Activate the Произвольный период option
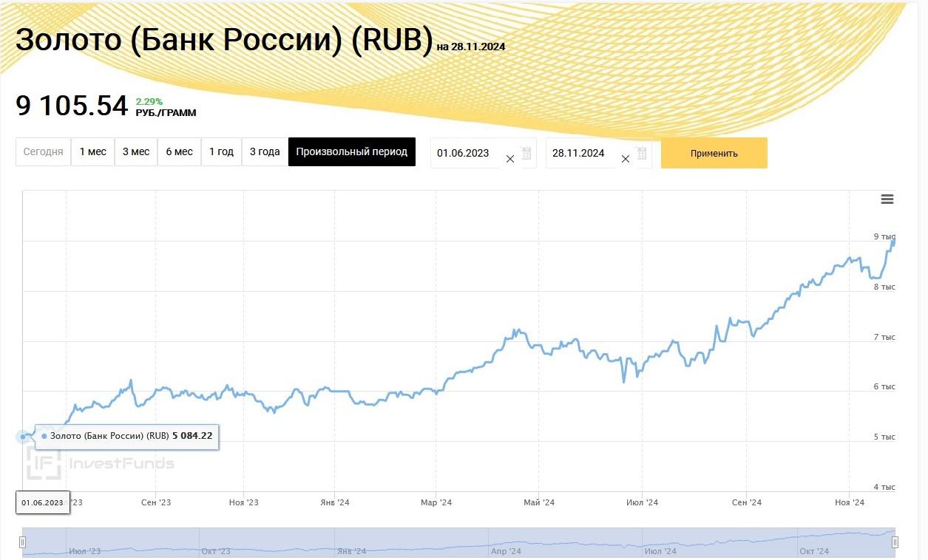The width and height of the screenshot is (928, 560). [x=352, y=152]
